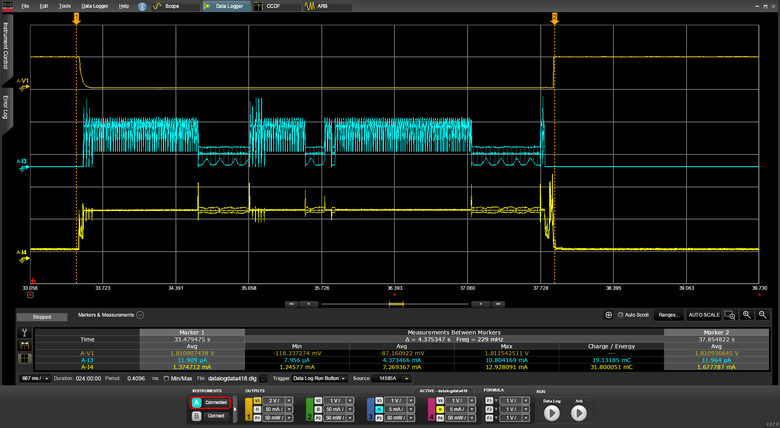The image size is (780, 428).
Task: Open the I1 50 mA/ scale dropdown
Action: point(289,409)
